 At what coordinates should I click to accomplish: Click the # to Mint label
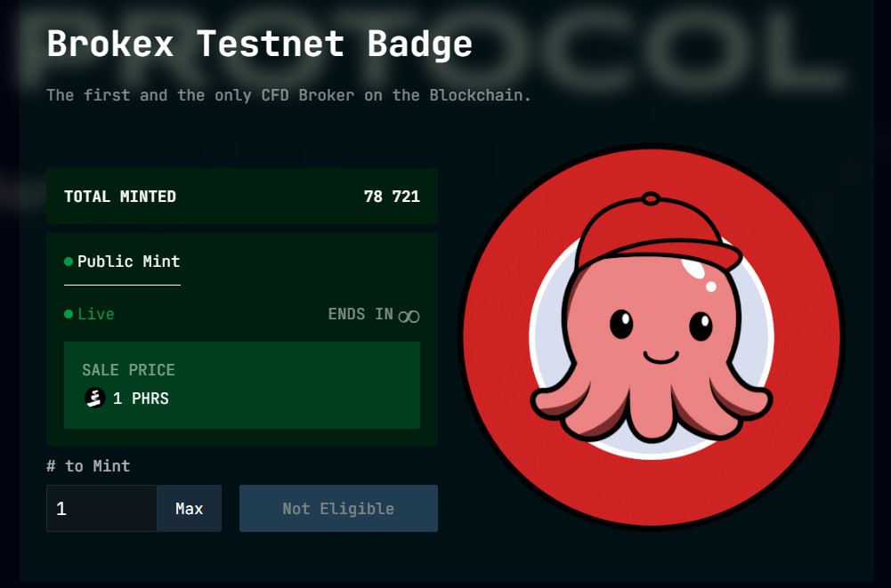click(x=88, y=466)
